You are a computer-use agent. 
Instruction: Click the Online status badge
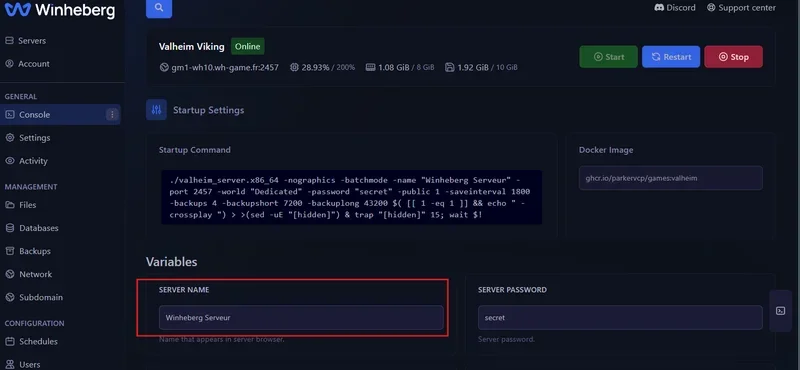click(247, 46)
